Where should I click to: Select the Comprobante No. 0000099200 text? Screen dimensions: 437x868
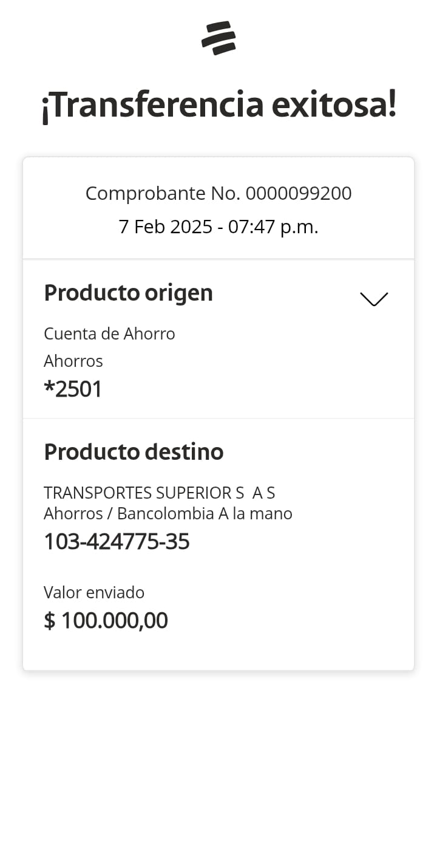tap(218, 193)
